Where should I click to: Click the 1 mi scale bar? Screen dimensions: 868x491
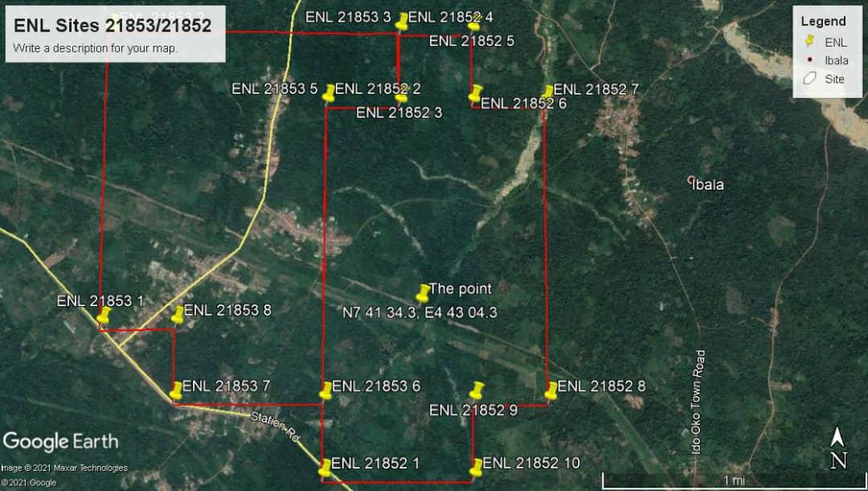tap(732, 481)
